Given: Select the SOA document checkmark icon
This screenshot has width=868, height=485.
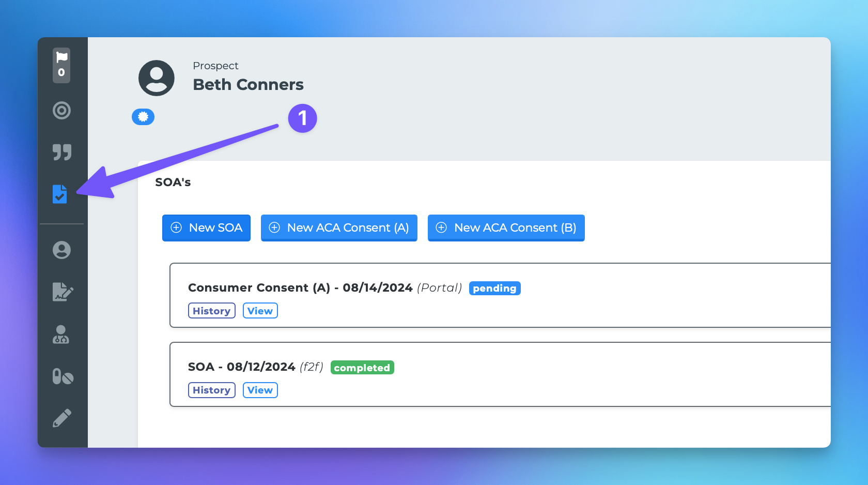Looking at the screenshot, I should coord(60,194).
